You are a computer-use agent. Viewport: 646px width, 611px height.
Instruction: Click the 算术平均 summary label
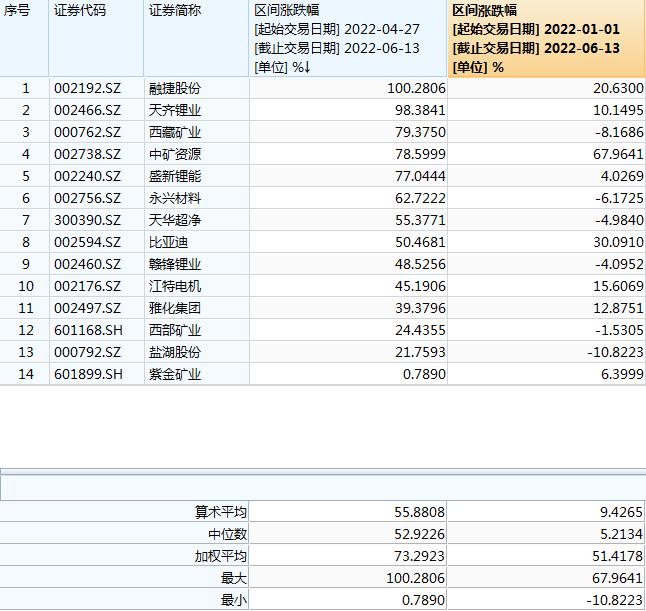pos(220,512)
